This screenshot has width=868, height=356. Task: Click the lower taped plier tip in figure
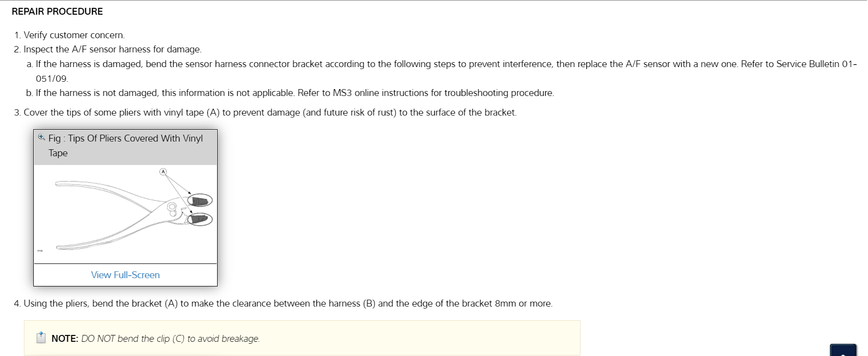pyautogui.click(x=200, y=219)
